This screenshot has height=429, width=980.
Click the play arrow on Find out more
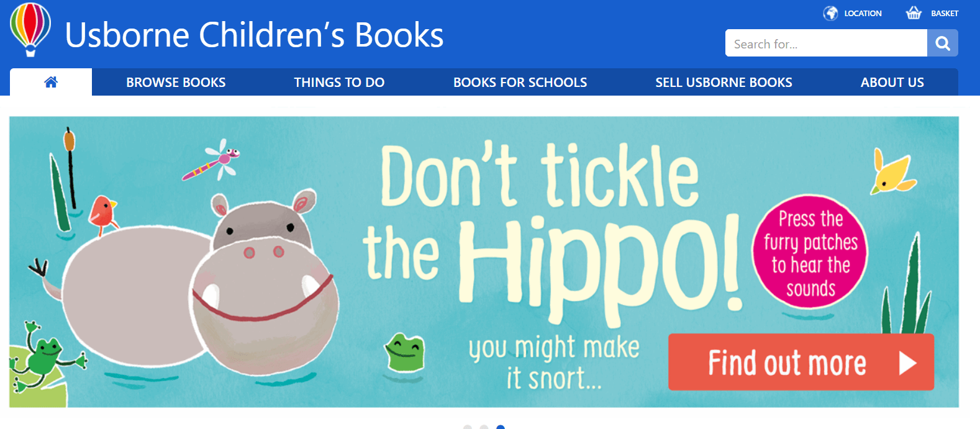[907, 363]
